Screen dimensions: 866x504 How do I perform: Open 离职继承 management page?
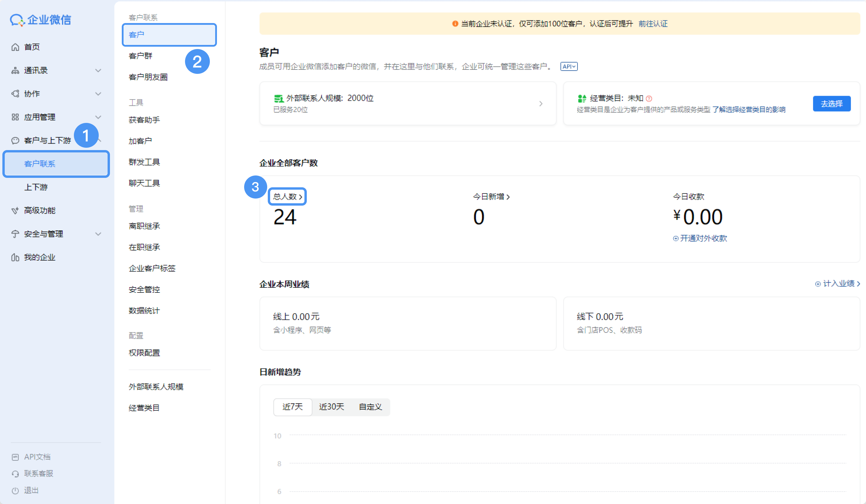[144, 226]
